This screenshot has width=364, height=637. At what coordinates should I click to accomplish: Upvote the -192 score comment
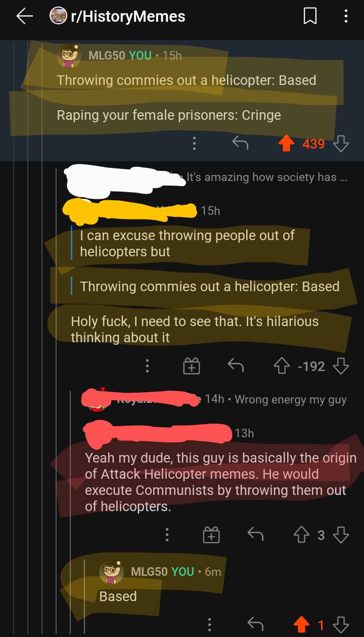[282, 366]
